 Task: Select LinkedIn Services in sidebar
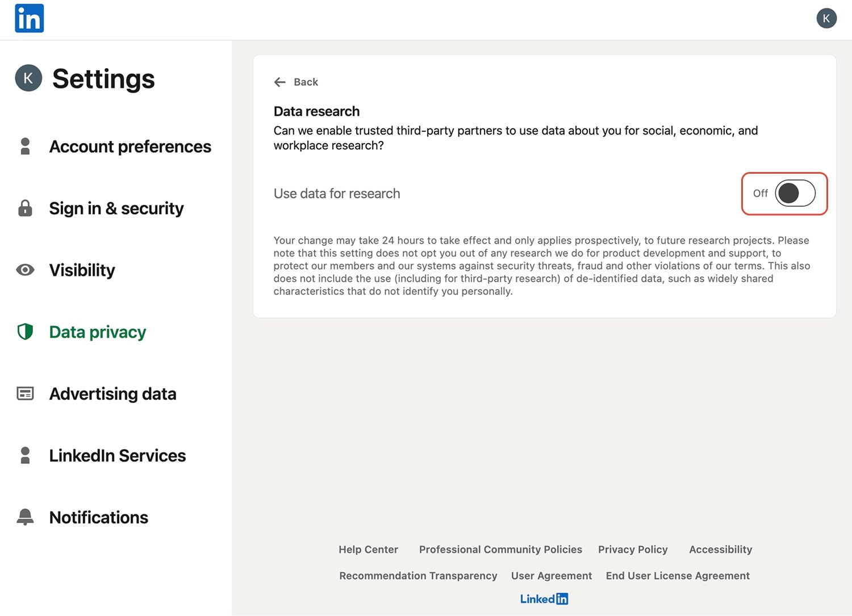coord(118,455)
